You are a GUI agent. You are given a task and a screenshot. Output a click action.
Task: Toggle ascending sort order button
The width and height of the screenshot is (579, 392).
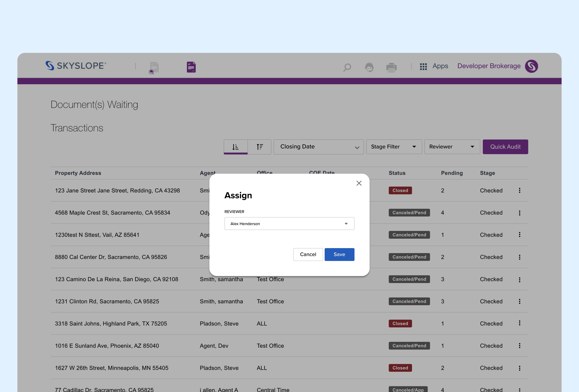pyautogui.click(x=260, y=147)
